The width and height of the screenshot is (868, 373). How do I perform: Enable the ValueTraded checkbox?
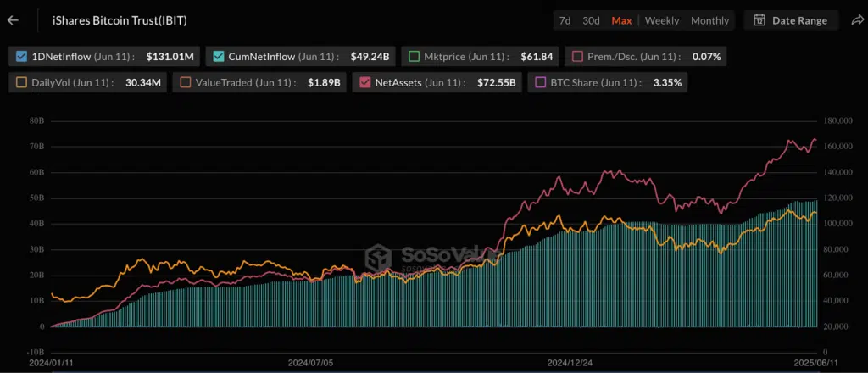(186, 83)
